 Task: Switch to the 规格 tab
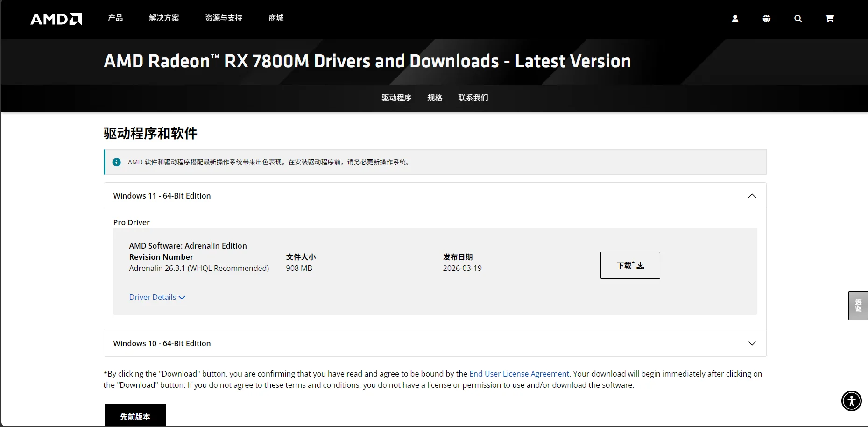click(435, 98)
